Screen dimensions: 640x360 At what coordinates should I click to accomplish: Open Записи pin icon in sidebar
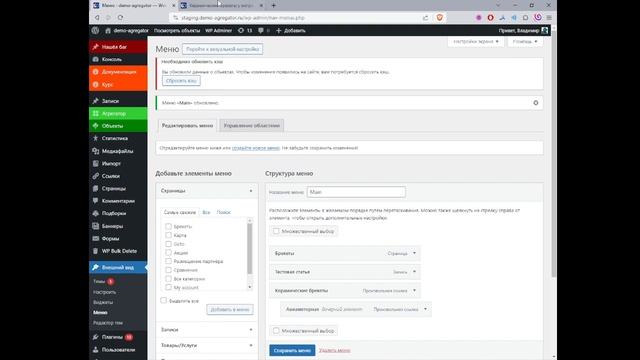pos(96,101)
